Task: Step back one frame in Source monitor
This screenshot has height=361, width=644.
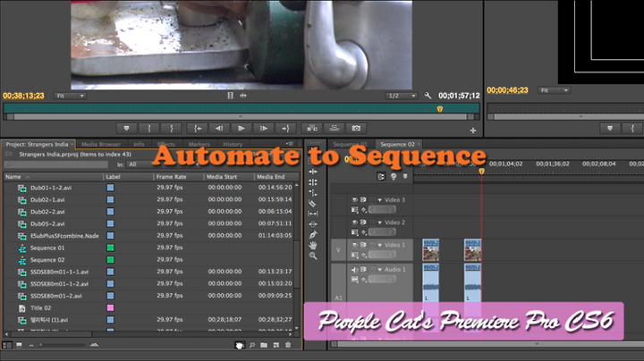Action: [219, 129]
